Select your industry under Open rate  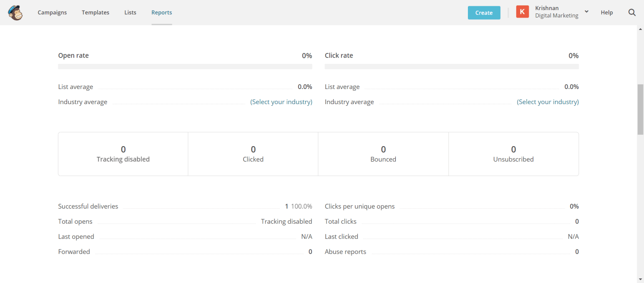(281, 102)
